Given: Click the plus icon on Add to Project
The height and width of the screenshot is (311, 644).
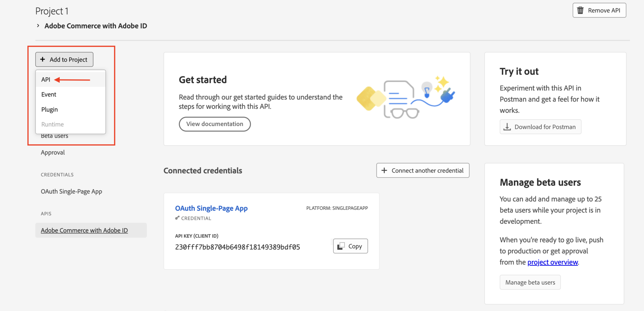Looking at the screenshot, I should pos(43,59).
